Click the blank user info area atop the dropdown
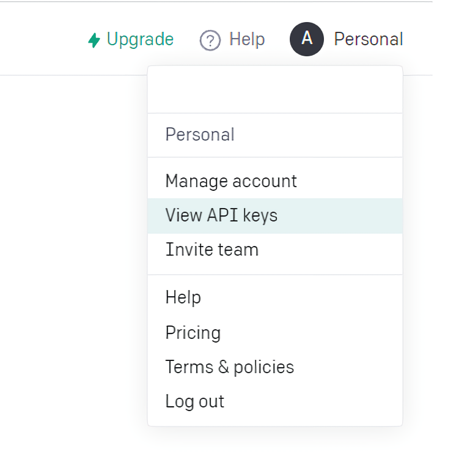The width and height of the screenshot is (467, 476). click(274, 89)
